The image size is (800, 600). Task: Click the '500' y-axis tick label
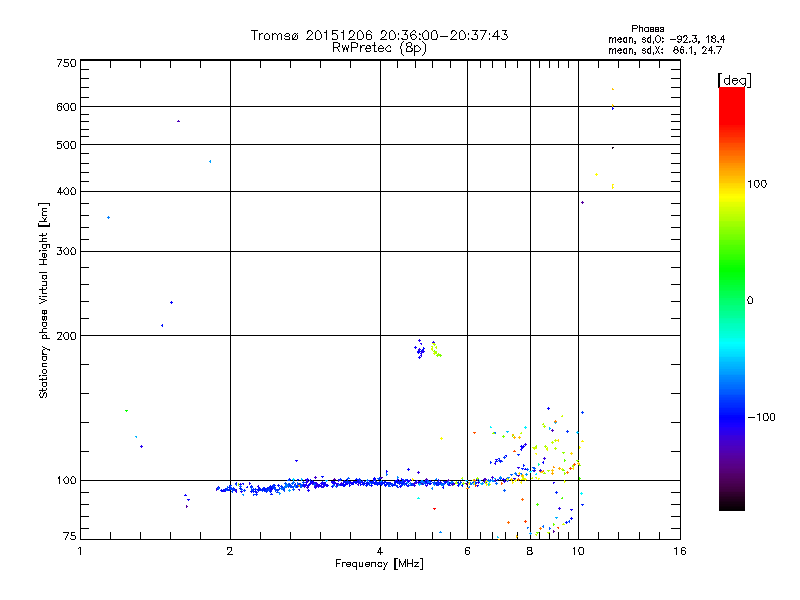(66, 145)
